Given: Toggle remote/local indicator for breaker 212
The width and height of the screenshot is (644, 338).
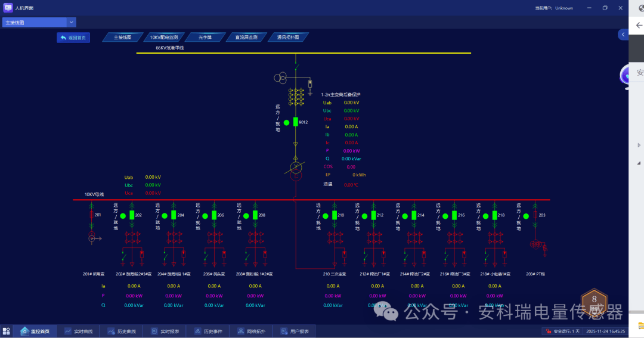Looking at the screenshot, I should coord(364,216).
